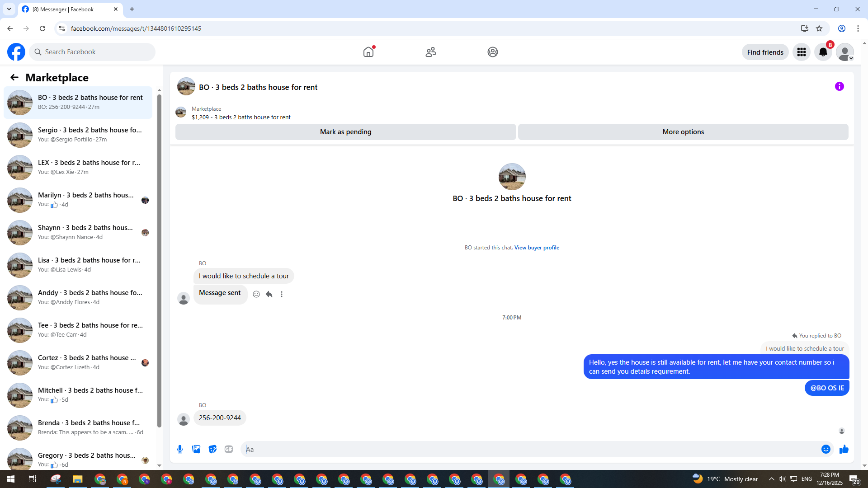The height and width of the screenshot is (488, 868).
Task: Show hidden system tray icons
Action: pyautogui.click(x=772, y=479)
